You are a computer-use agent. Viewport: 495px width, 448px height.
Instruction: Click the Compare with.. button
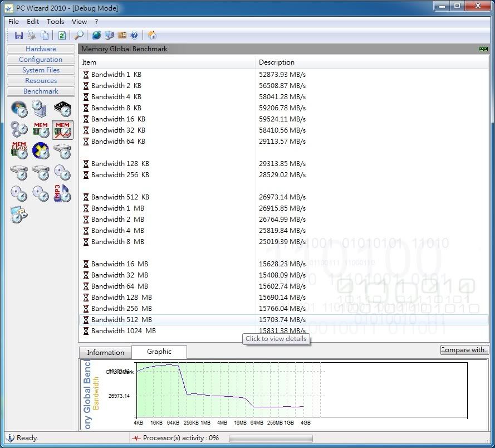point(464,350)
